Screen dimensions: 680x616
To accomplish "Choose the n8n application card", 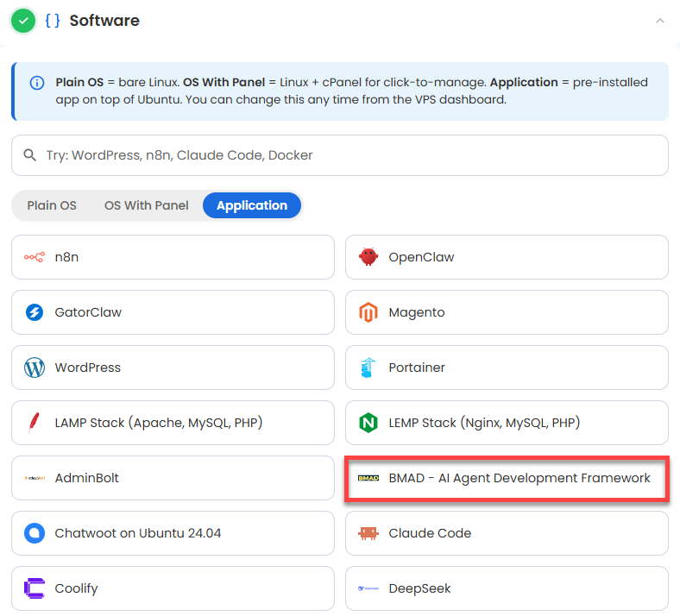I will (173, 257).
